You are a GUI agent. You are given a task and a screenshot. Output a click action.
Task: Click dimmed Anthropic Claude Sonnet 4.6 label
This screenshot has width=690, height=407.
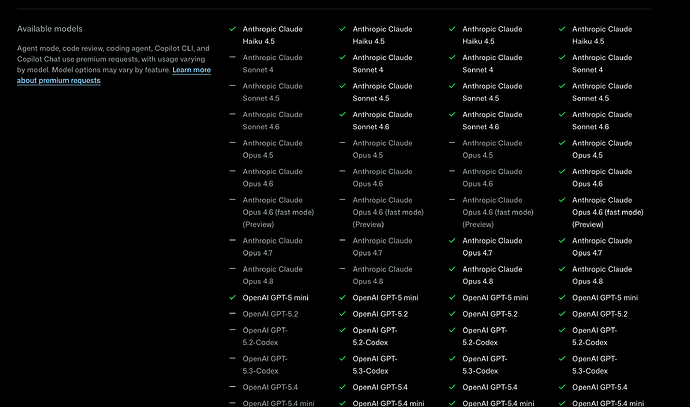272,121
